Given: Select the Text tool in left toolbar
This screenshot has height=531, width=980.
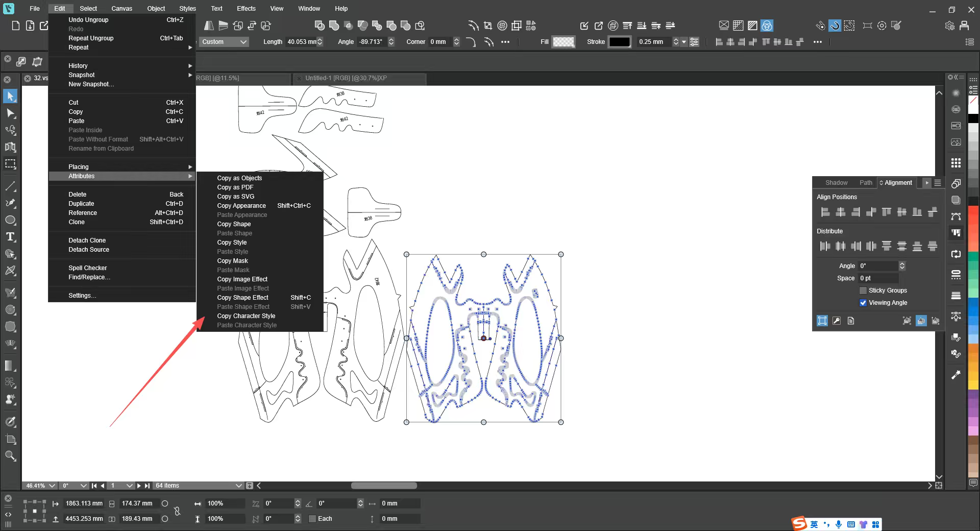Looking at the screenshot, I should pos(10,237).
